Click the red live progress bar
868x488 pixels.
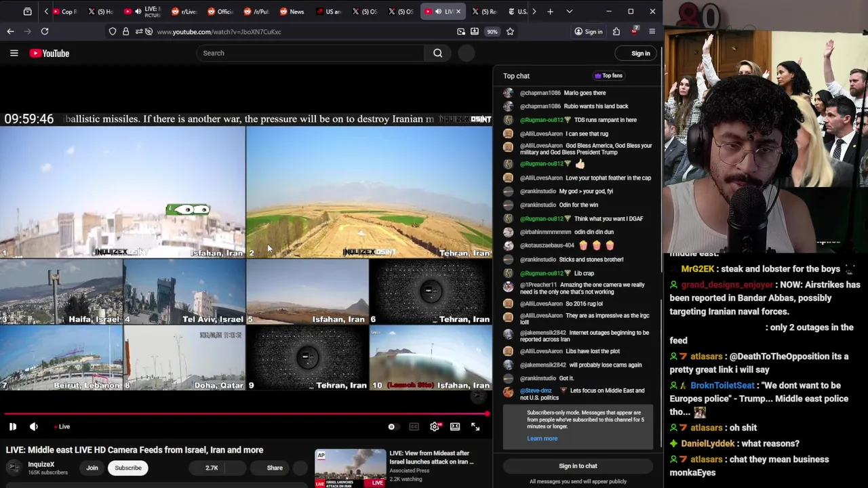point(245,413)
